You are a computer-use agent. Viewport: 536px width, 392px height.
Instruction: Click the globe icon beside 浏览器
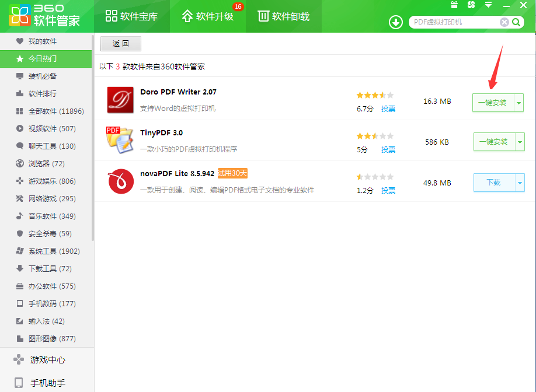[x=20, y=163]
